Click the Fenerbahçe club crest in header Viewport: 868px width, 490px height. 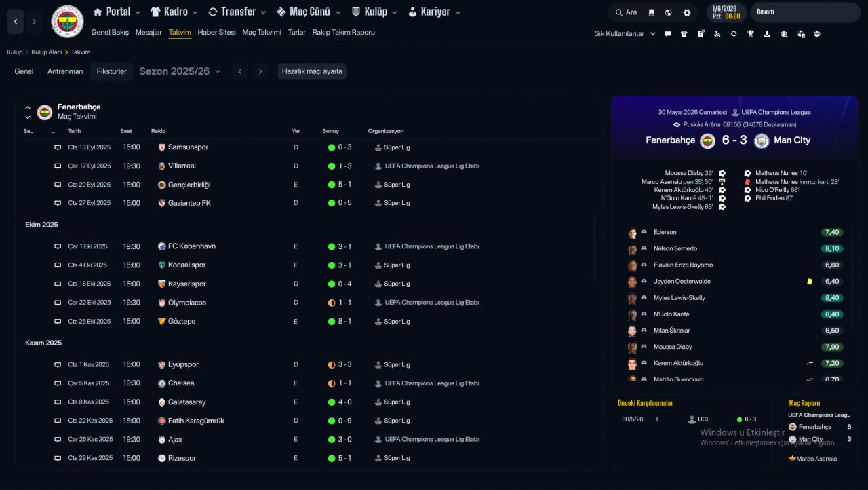click(67, 22)
